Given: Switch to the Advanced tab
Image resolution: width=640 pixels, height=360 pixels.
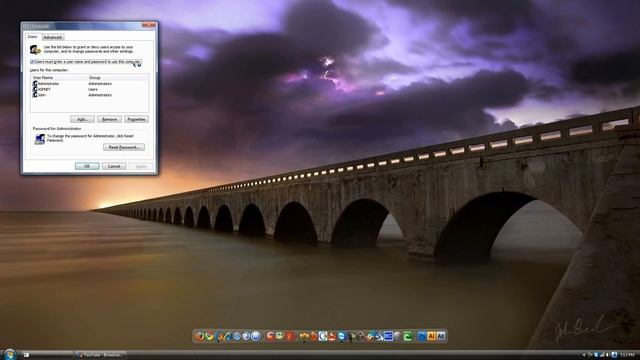Looking at the screenshot, I should click(x=53, y=37).
